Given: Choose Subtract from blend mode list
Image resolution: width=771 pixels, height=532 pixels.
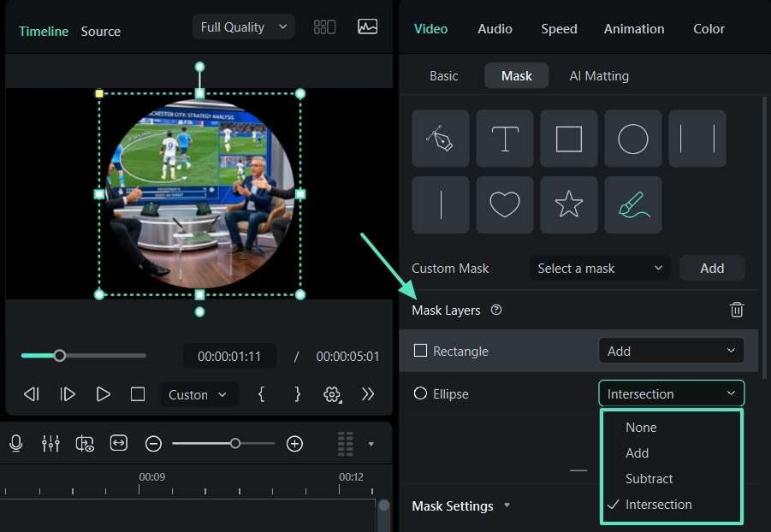Looking at the screenshot, I should coord(671,478).
